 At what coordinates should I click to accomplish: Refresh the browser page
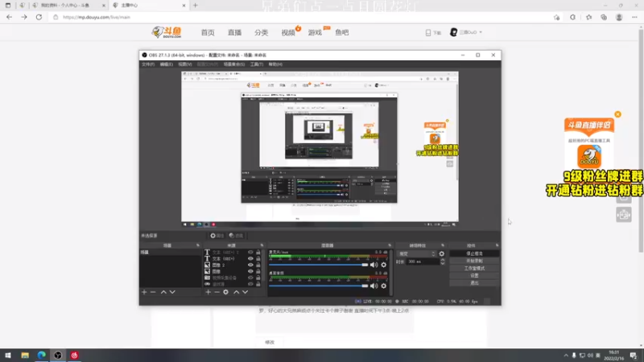[x=39, y=17]
